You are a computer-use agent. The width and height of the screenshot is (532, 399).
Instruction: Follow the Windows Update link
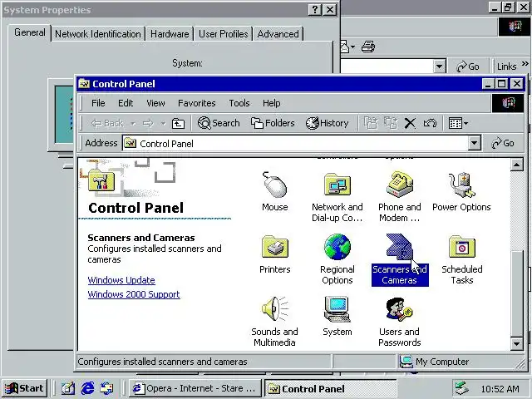coord(121,280)
